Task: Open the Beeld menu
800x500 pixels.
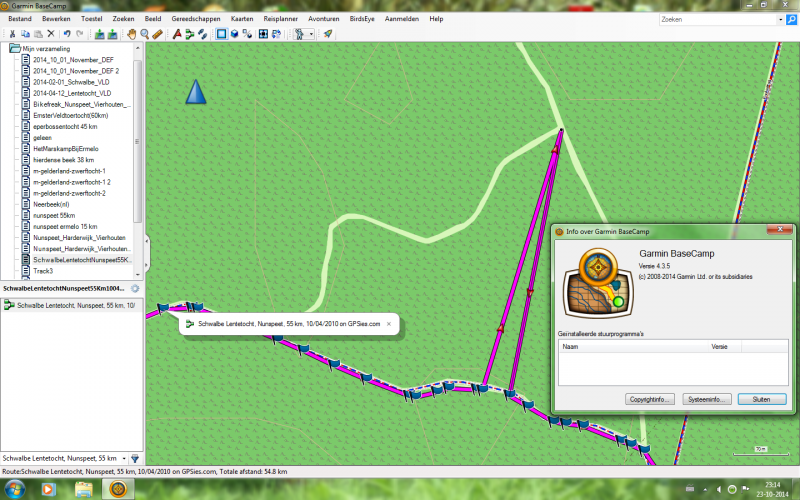Action: (x=153, y=19)
